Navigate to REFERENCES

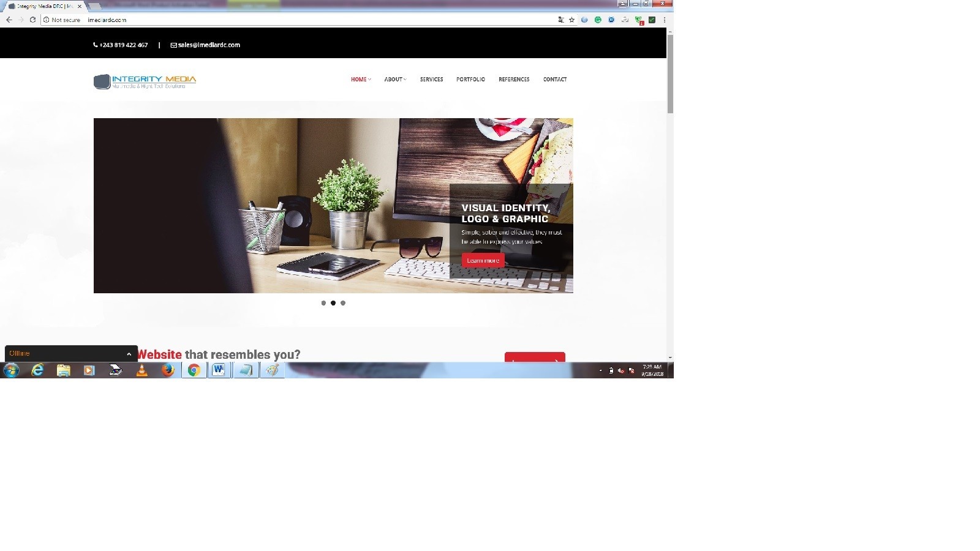(x=514, y=79)
